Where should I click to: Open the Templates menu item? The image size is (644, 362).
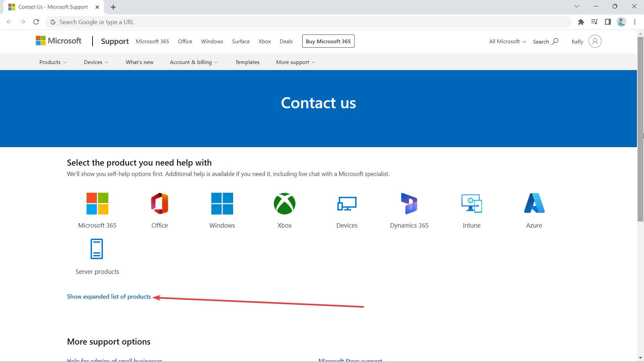(x=248, y=62)
